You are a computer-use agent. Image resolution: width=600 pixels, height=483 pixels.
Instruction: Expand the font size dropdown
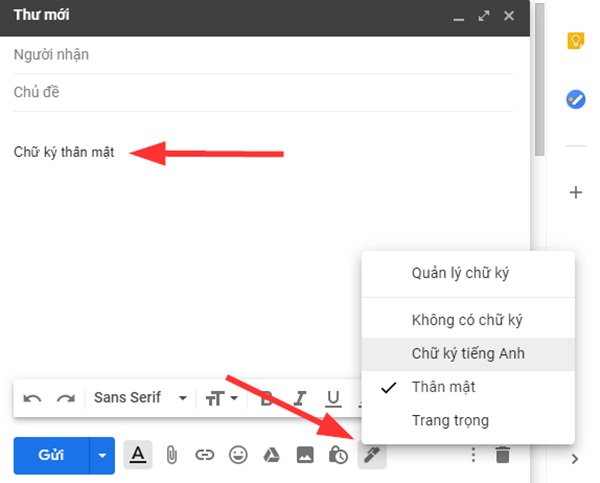pyautogui.click(x=222, y=398)
